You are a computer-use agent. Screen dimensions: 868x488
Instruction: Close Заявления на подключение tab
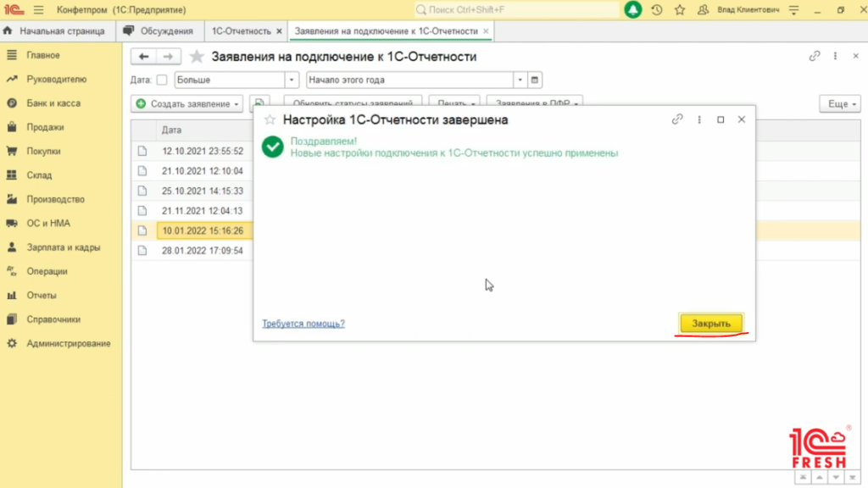pos(486,31)
